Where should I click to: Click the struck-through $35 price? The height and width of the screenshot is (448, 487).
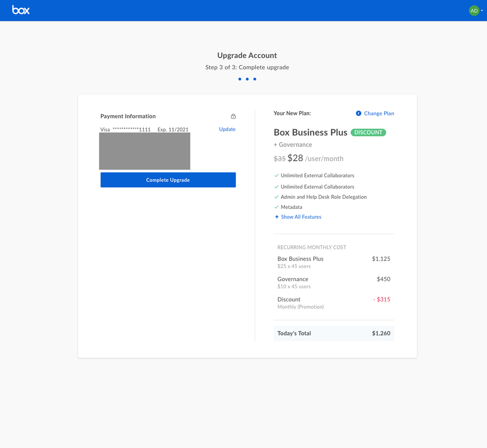tap(279, 159)
